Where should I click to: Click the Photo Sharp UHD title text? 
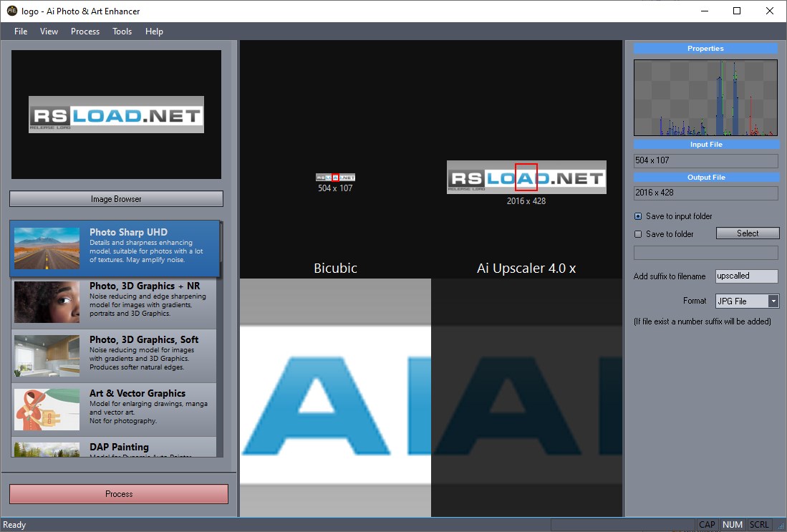pyautogui.click(x=128, y=232)
